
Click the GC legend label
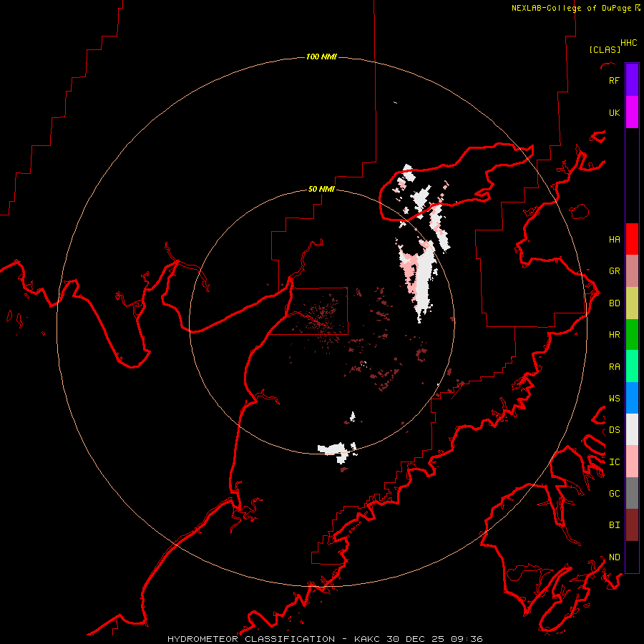point(614,493)
